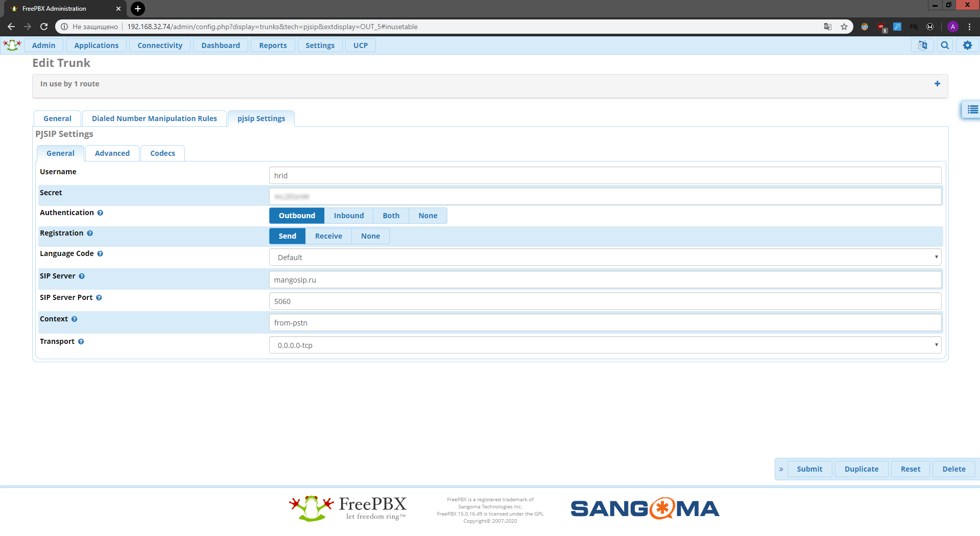Bookmark page with star icon
This screenshot has height=536, width=980.
pos(844,27)
